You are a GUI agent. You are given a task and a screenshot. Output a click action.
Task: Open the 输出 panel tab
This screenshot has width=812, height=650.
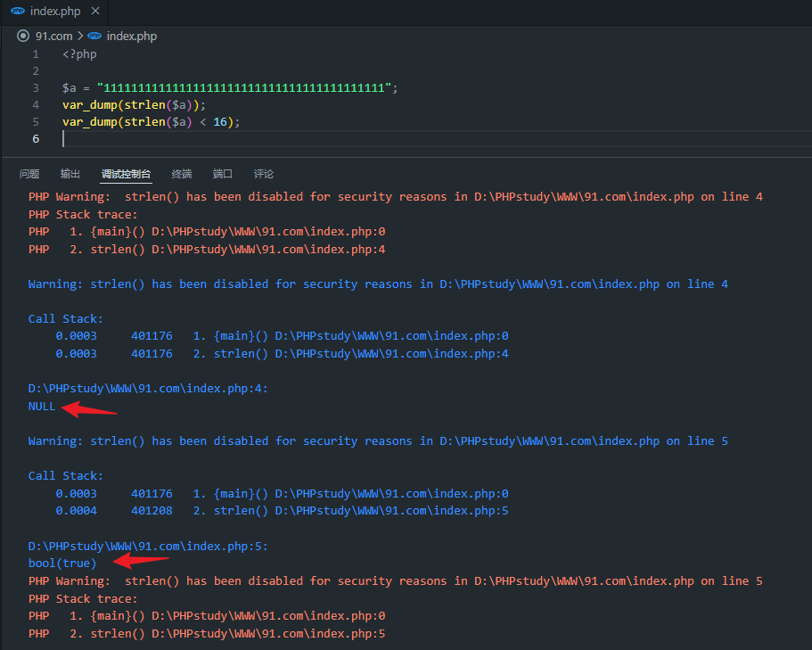click(x=70, y=174)
